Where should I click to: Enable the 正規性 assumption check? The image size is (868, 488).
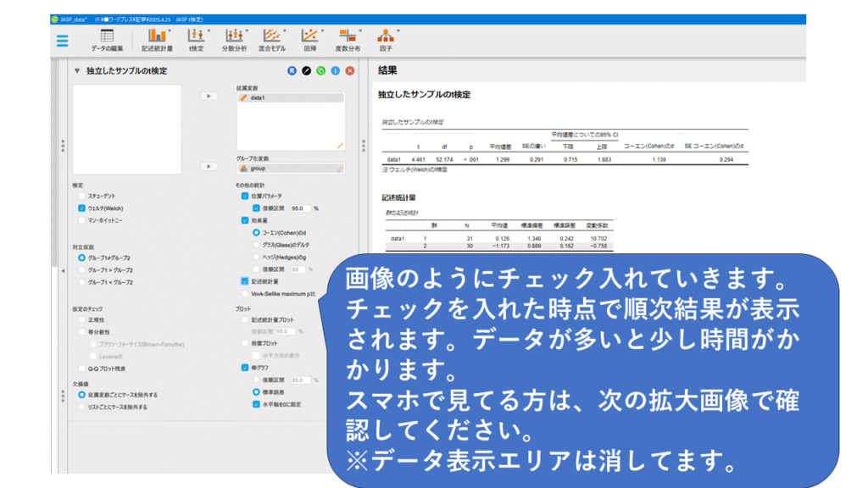[82, 319]
